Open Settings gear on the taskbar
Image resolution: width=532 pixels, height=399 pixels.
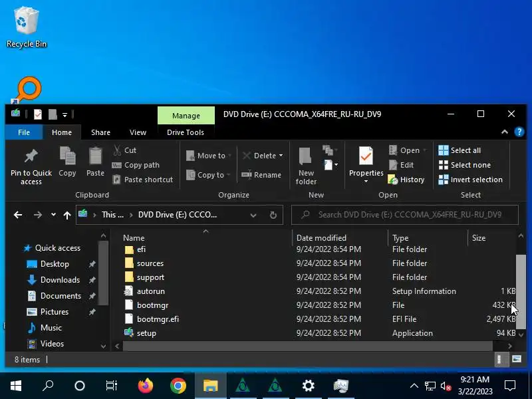308,386
